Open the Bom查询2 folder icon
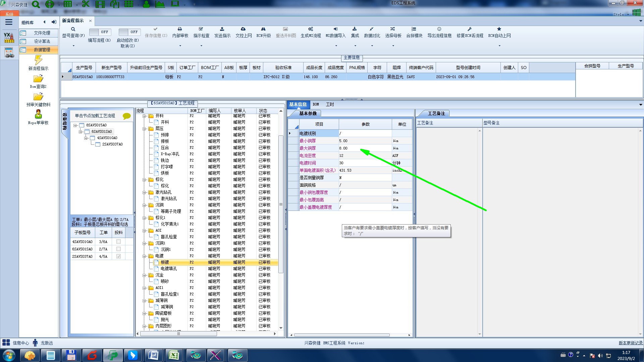Viewport: 644px width, 362px height. pyautogui.click(x=38, y=79)
